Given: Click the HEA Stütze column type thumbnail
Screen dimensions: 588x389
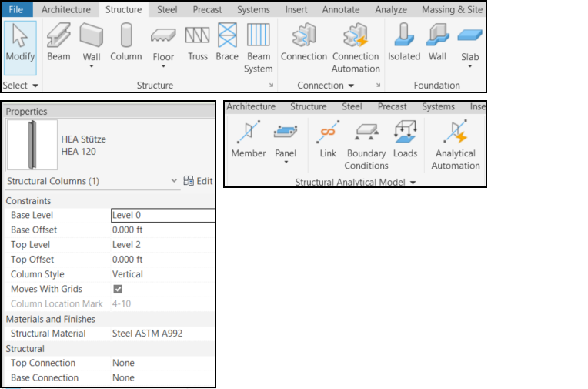Looking at the screenshot, I should [x=32, y=145].
